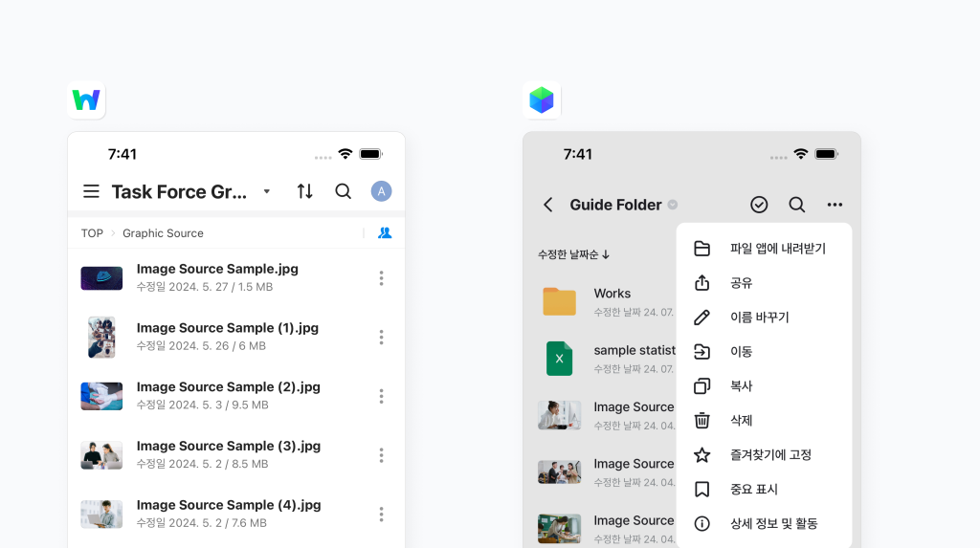Image resolution: width=980 pixels, height=548 pixels.
Task: Expand the Task Force Group title dropdown arrow
Action: pyautogui.click(x=267, y=192)
